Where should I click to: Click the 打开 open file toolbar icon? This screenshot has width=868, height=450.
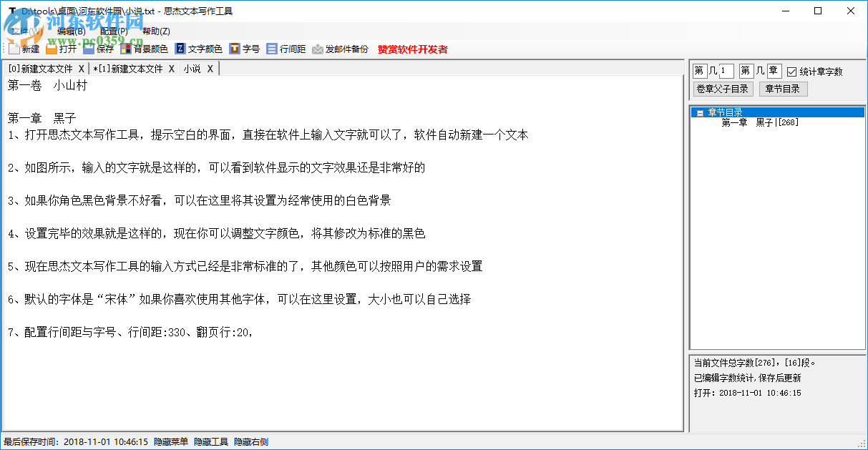click(x=61, y=49)
